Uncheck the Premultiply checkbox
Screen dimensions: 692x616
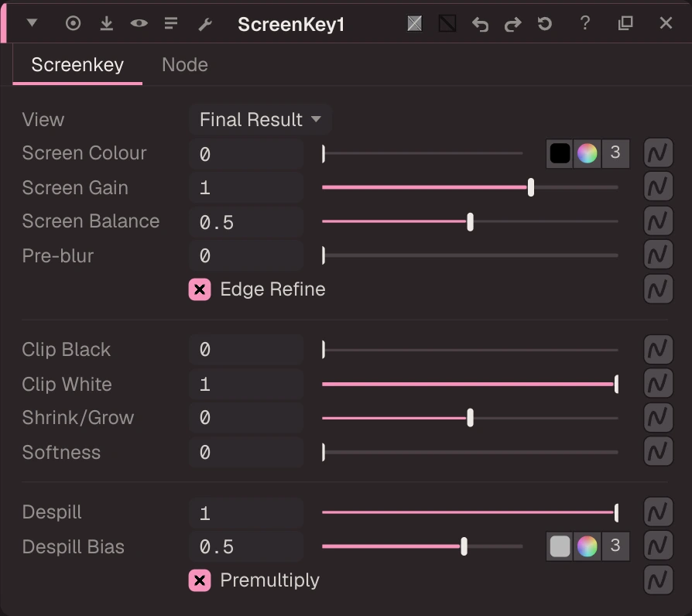[x=200, y=580]
